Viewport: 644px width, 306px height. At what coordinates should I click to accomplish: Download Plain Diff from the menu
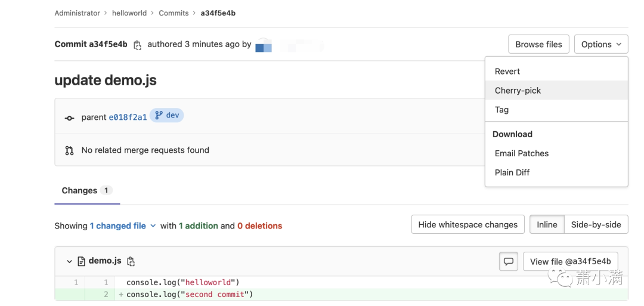512,172
